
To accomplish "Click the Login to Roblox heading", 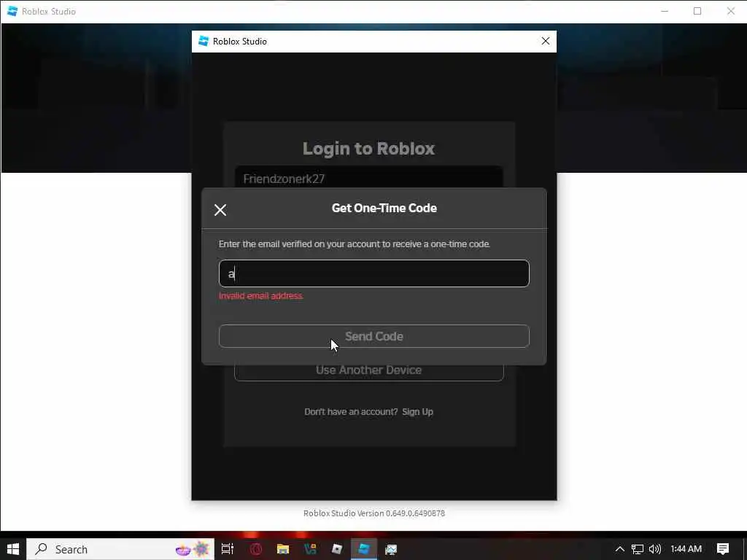I will pos(368,149).
